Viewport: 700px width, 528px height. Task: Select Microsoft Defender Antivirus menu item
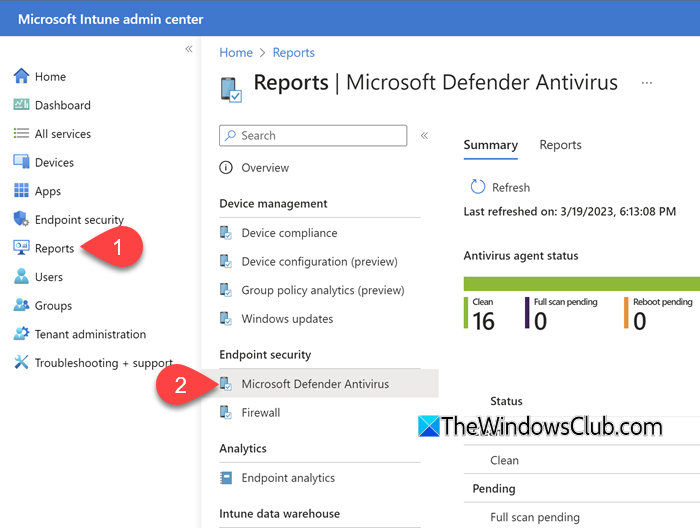(x=320, y=383)
